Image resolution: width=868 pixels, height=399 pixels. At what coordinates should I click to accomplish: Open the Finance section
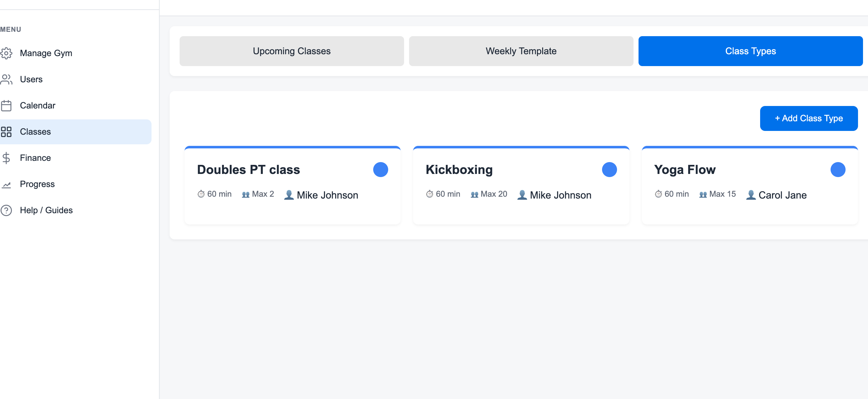pos(75,158)
